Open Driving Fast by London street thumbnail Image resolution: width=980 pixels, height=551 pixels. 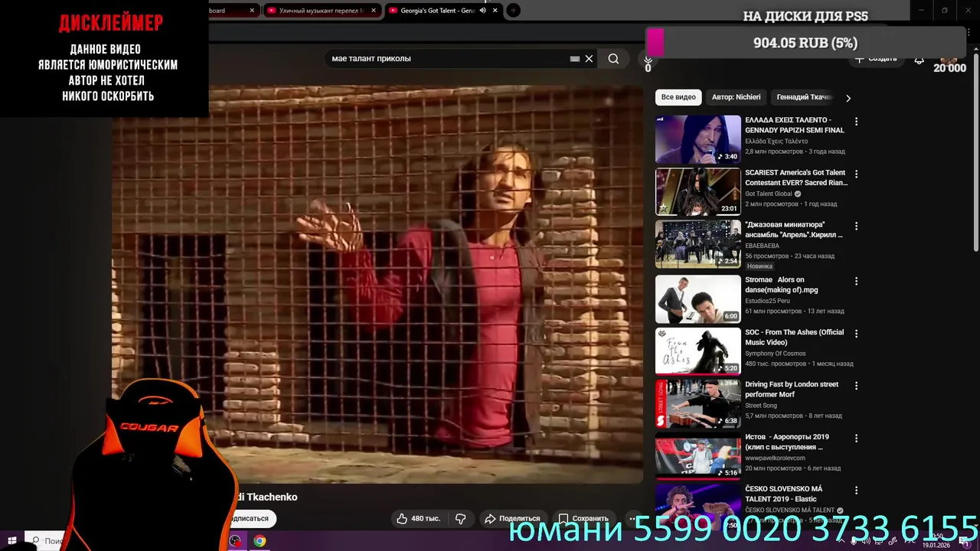point(697,404)
